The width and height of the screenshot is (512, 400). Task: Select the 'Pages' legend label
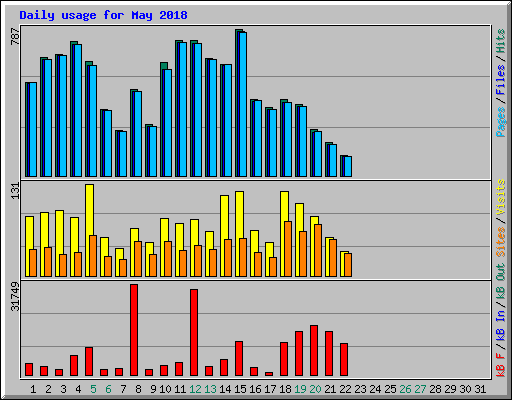coord(501,122)
